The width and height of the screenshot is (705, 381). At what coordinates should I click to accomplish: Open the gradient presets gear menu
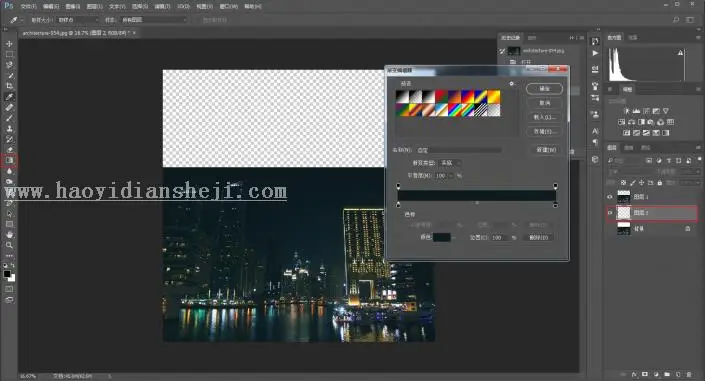point(511,84)
